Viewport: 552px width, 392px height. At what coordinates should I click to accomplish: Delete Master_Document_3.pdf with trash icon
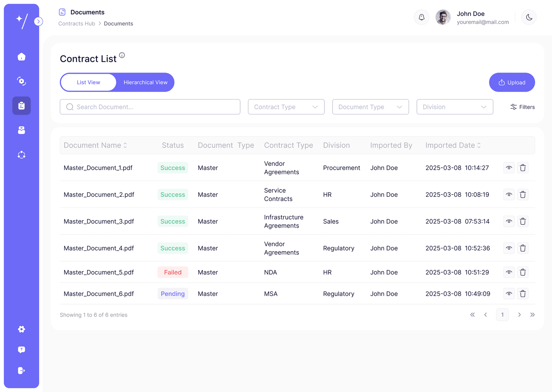[523, 221]
